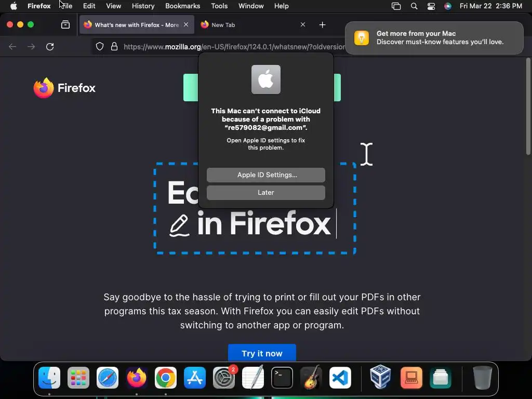Activate Siri from the menu bar

pyautogui.click(x=448, y=6)
